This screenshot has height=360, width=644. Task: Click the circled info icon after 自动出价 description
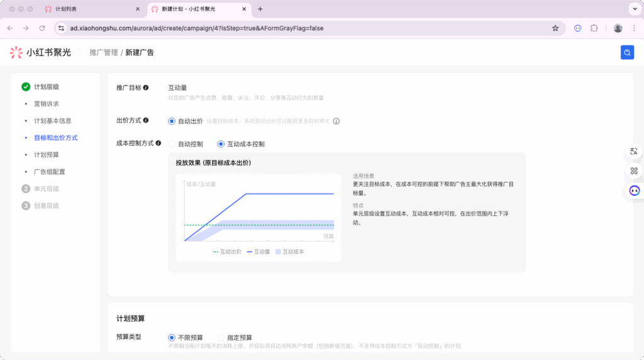point(336,121)
